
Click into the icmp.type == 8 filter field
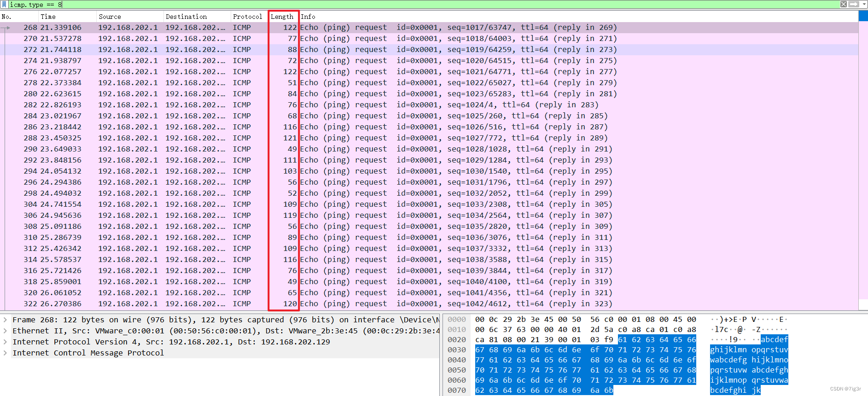point(424,5)
